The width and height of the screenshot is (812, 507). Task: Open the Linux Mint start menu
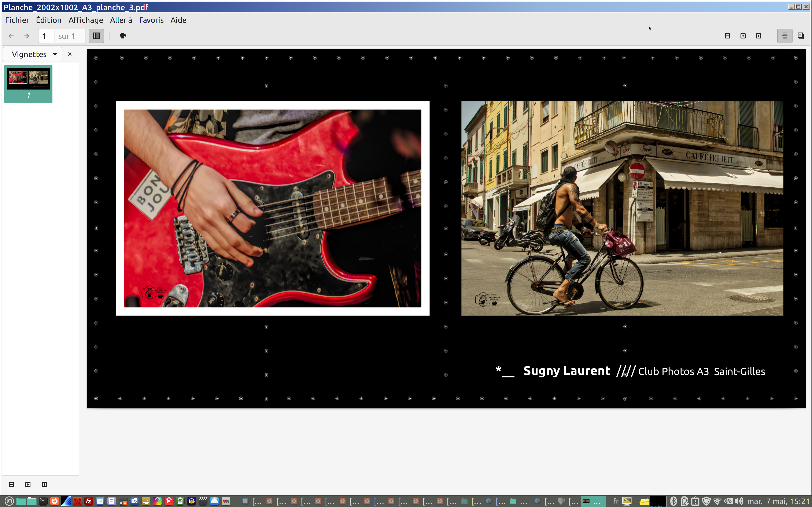(9, 501)
